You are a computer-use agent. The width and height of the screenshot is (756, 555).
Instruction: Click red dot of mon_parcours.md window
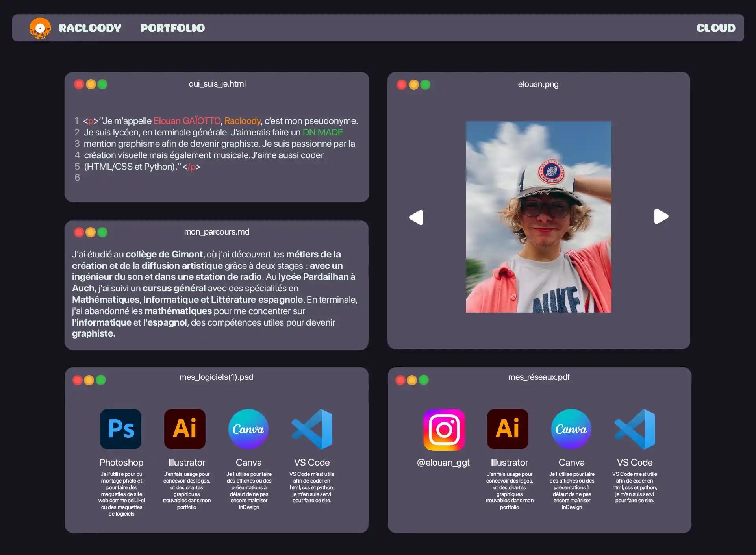(79, 232)
